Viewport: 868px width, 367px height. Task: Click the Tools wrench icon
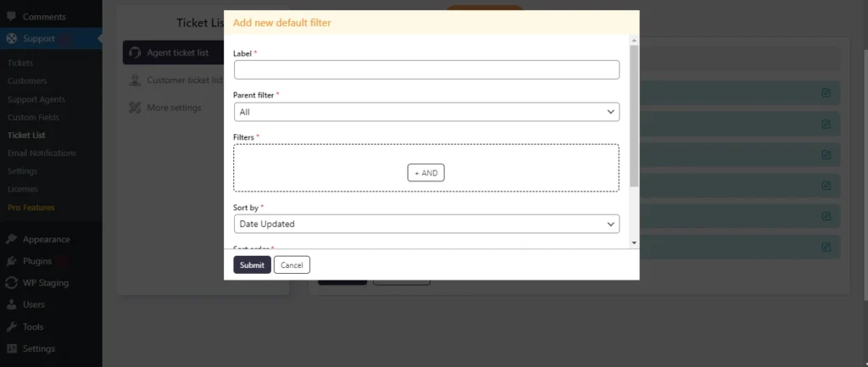click(11, 326)
